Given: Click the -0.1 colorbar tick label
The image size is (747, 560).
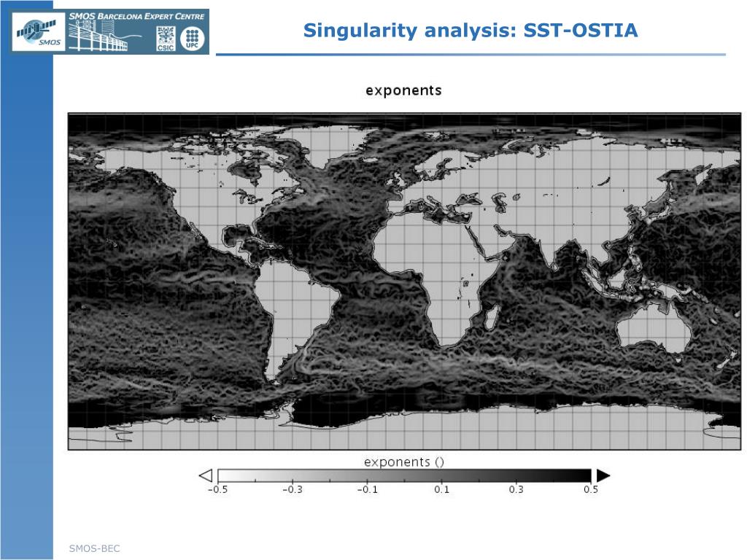Looking at the screenshot, I should [368, 489].
